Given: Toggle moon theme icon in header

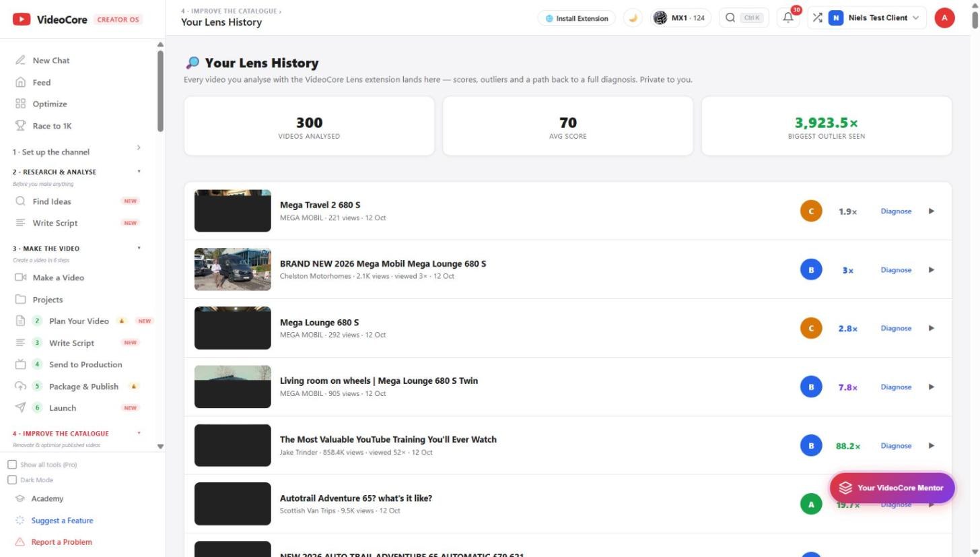Looking at the screenshot, I should 633,18.
